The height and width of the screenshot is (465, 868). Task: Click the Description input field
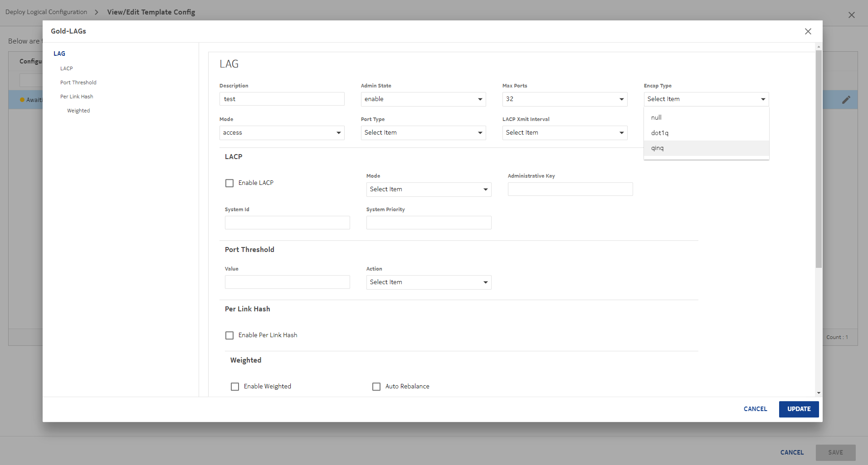click(x=282, y=99)
